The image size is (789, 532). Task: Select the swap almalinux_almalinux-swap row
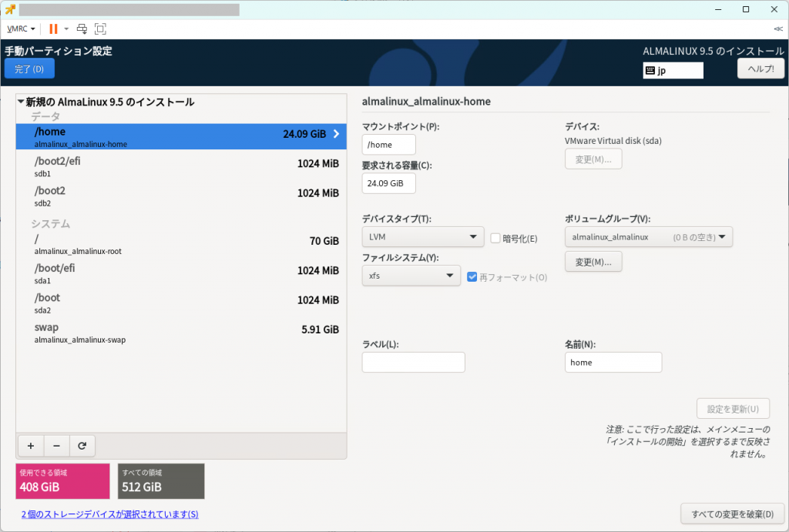[181, 333]
